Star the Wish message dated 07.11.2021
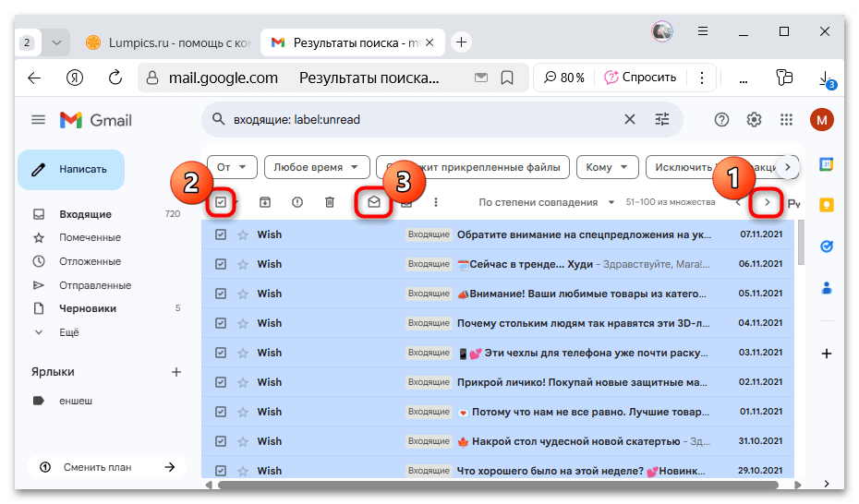 [243, 234]
